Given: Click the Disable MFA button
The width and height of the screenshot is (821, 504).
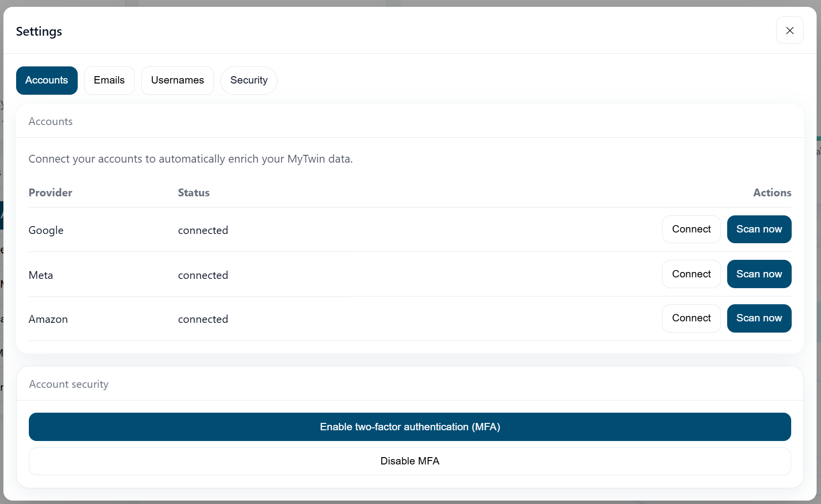Looking at the screenshot, I should (410, 461).
